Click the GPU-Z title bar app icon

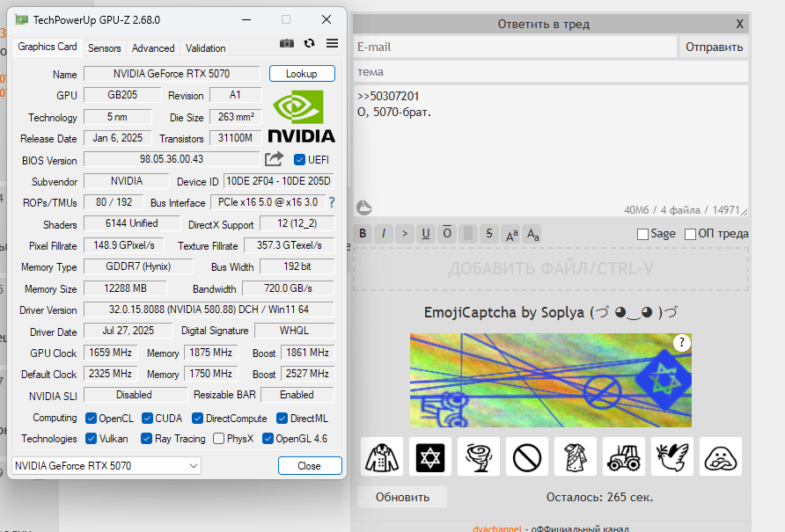click(21, 20)
